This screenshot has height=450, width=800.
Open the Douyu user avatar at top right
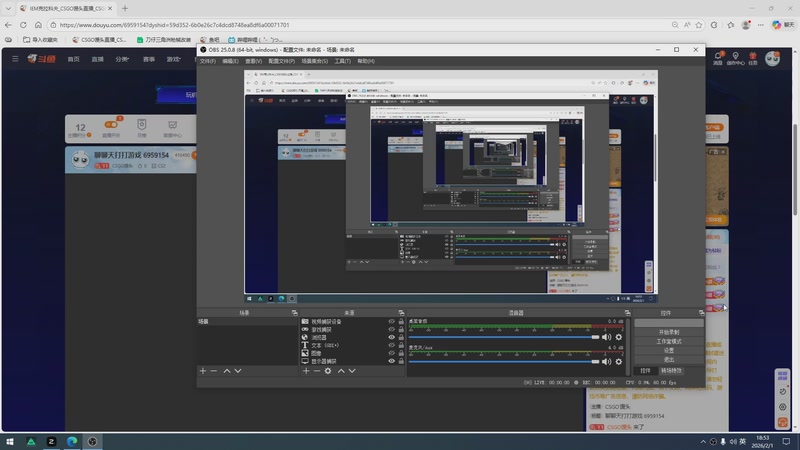pos(772,59)
